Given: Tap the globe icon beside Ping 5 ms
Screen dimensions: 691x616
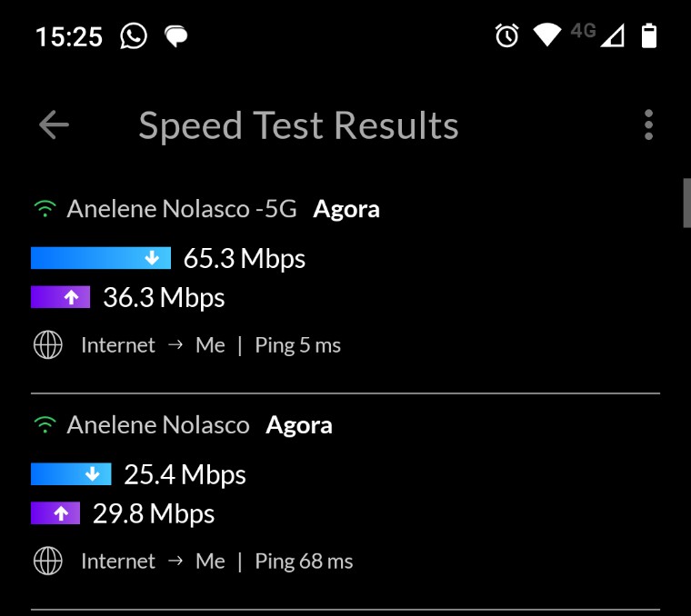Looking at the screenshot, I should pos(47,345).
